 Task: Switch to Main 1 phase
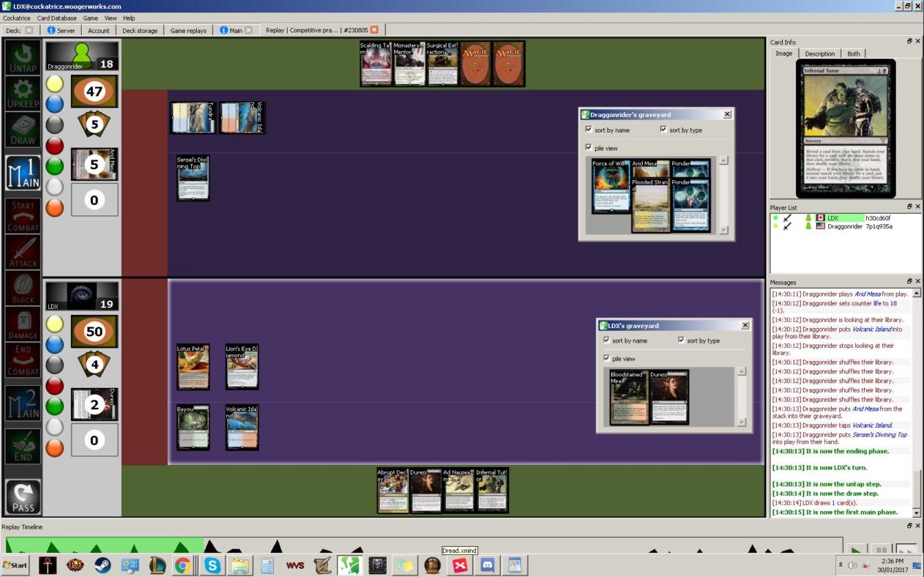click(23, 173)
